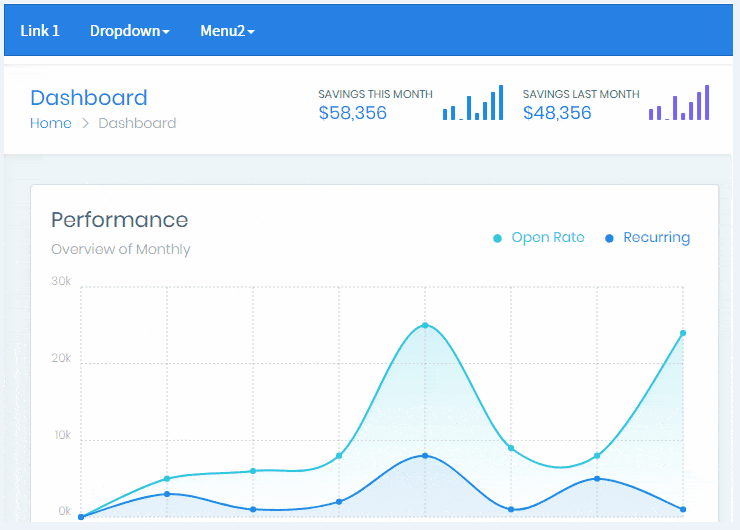Go to the Home breadcrumb link
740x530 pixels.
point(51,123)
